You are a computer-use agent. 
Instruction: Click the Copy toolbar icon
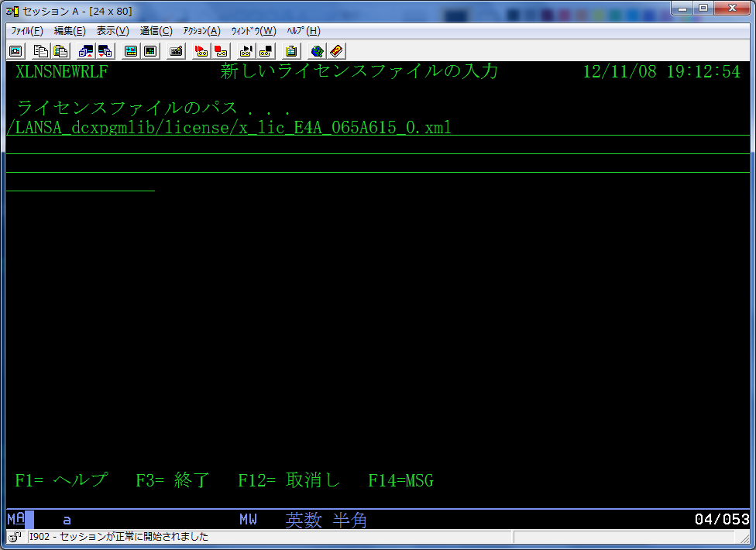tap(40, 51)
